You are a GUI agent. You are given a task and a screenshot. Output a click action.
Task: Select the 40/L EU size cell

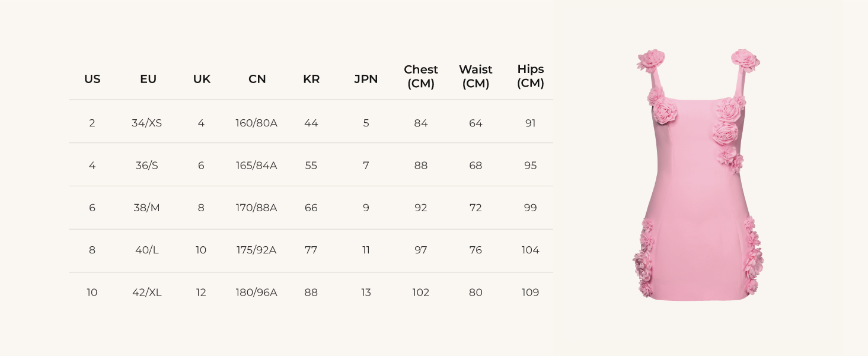tap(147, 250)
